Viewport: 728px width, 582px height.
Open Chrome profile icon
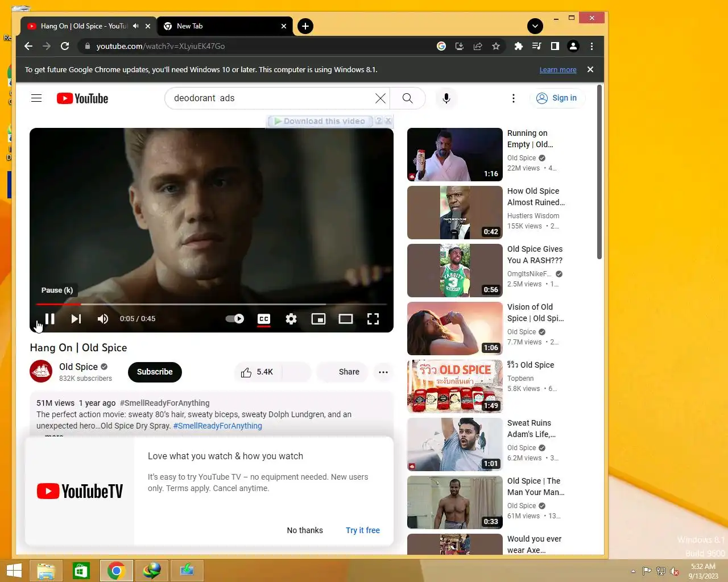click(573, 46)
